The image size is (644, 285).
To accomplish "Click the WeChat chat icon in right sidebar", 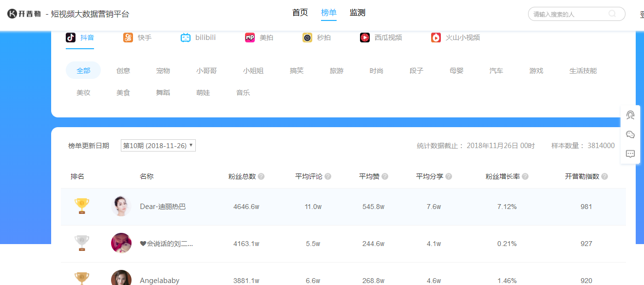I will (x=630, y=134).
